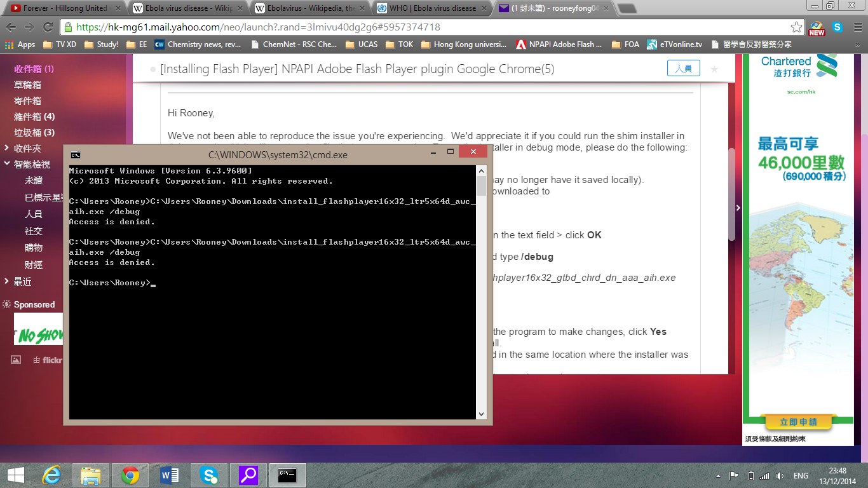Mark unread via the dot beside the email subject
The image size is (868, 488).
click(153, 69)
